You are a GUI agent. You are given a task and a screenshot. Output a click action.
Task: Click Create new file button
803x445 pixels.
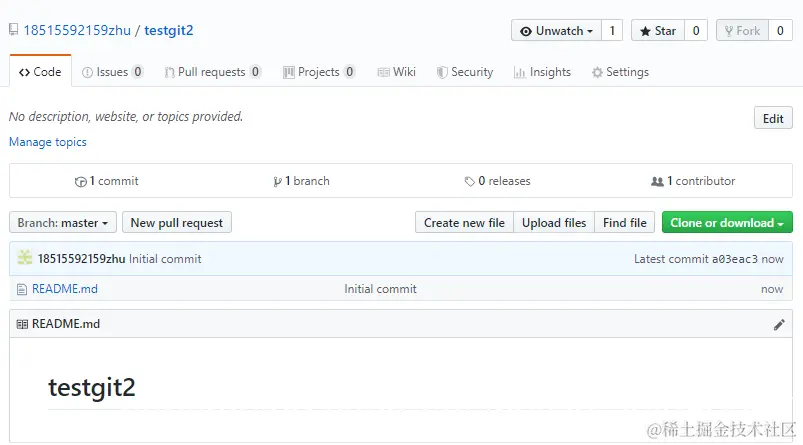tap(464, 223)
